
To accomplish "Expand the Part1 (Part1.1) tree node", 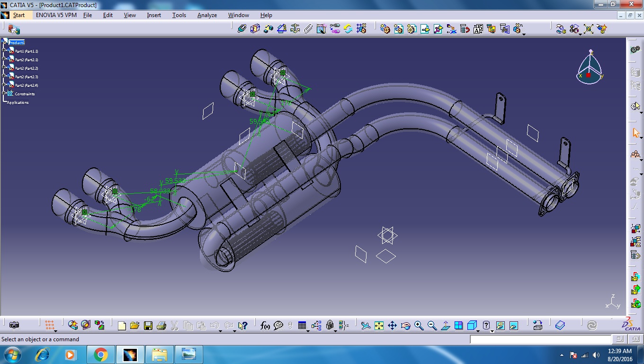I will tap(4, 51).
